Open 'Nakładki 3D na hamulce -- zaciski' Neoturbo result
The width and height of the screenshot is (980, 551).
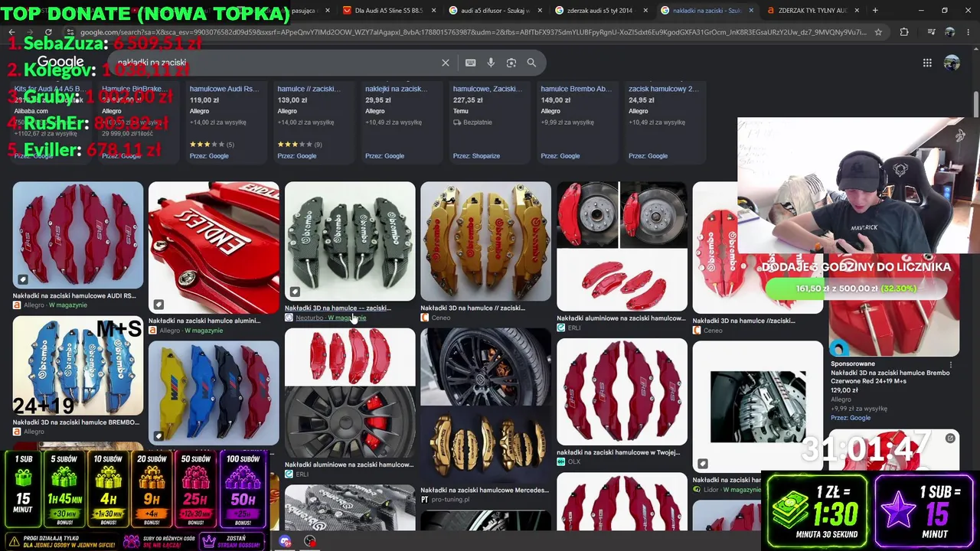(x=338, y=308)
